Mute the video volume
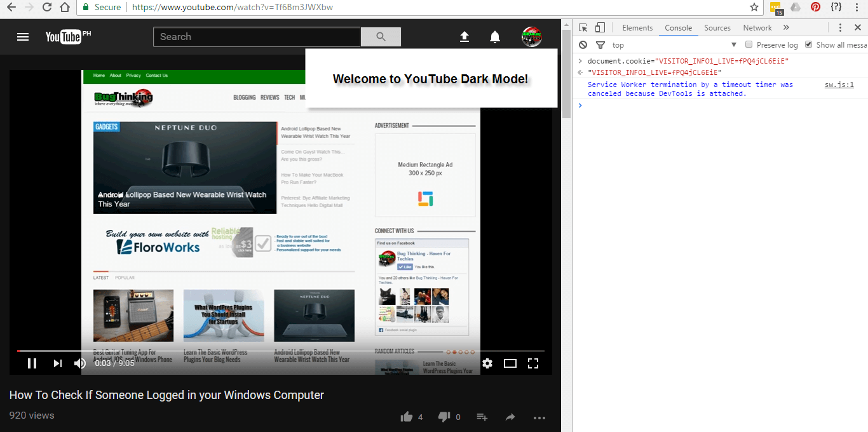Screen dimensions: 868x432 tap(80, 363)
